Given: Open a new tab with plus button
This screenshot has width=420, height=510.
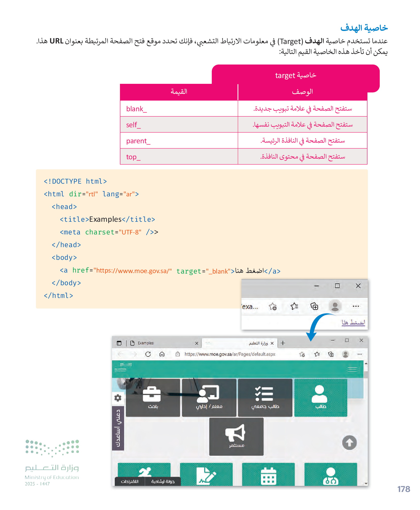Looking at the screenshot, I should point(283,343).
